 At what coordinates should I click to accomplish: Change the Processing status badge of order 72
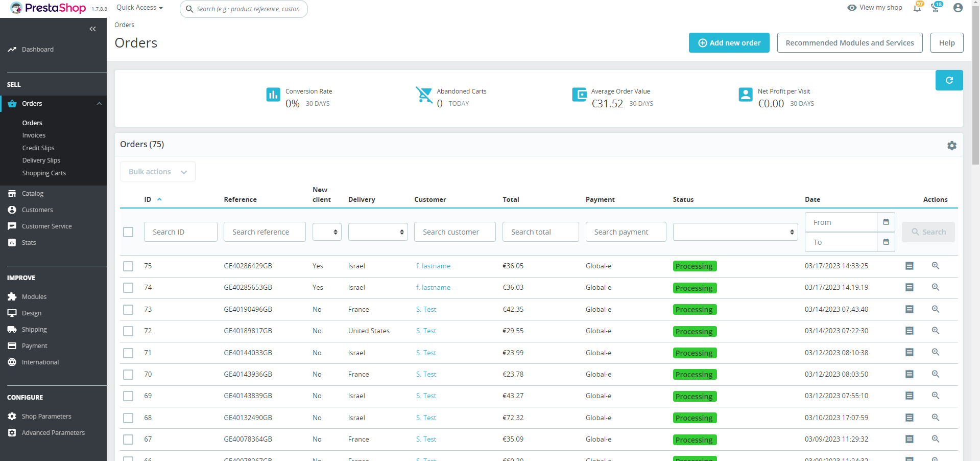pyautogui.click(x=694, y=332)
